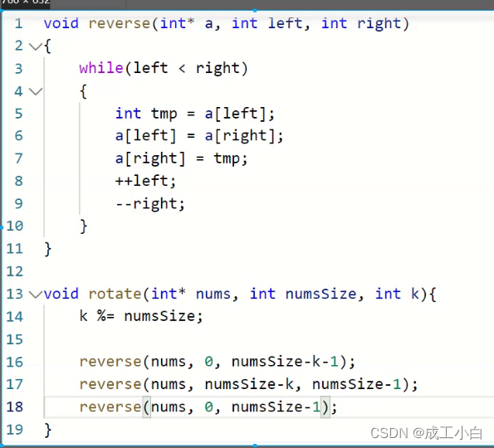Click the 'numsSize' parameter on line 13
Image resolution: width=494 pixels, height=448 pixels.
click(320, 294)
